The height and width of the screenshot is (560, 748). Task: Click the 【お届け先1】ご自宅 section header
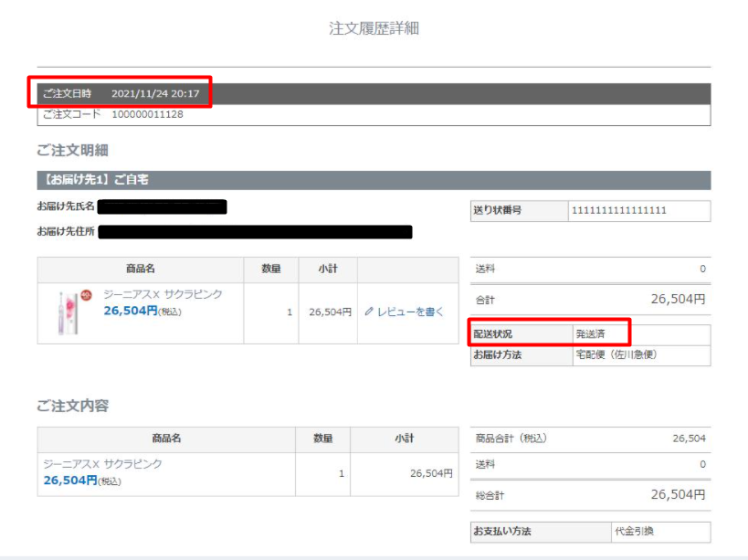(92, 181)
